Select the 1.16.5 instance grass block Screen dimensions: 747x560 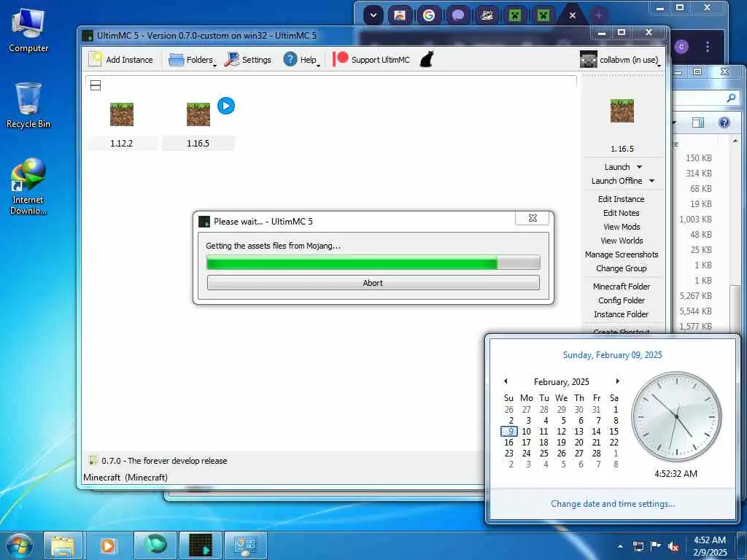point(198,114)
